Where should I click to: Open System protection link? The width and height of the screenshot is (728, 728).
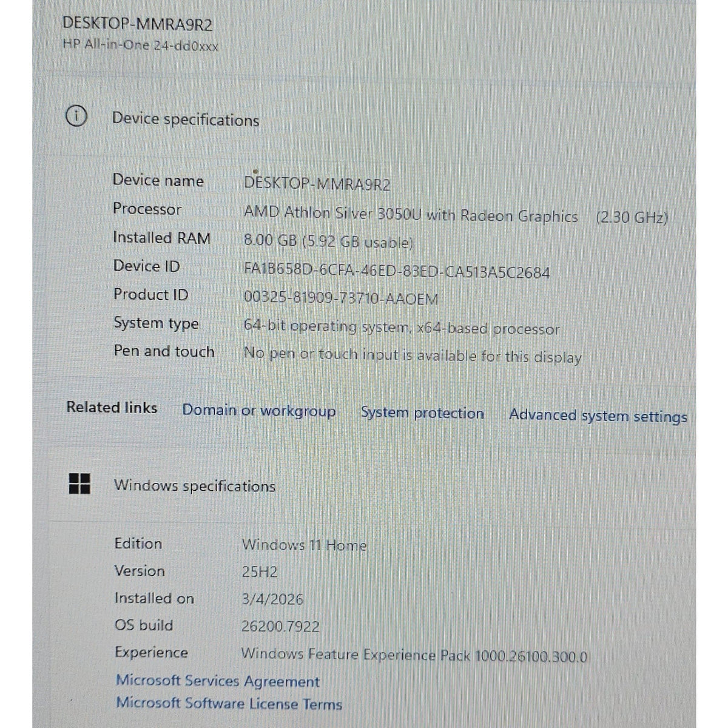pos(422,413)
